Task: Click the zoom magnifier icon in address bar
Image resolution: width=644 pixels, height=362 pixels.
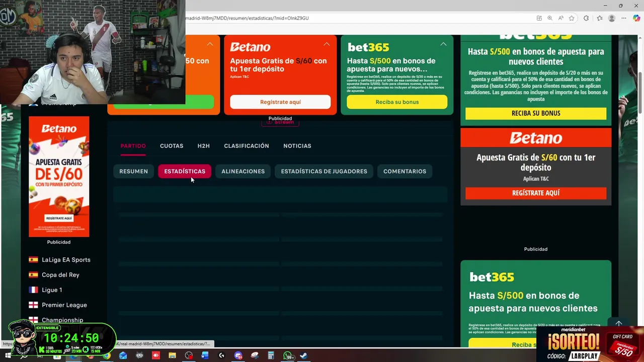Action: coord(549,18)
